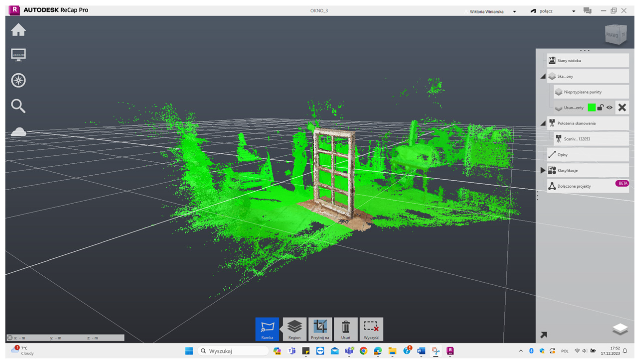Collapse the Położenia skanowania section

coord(543,124)
